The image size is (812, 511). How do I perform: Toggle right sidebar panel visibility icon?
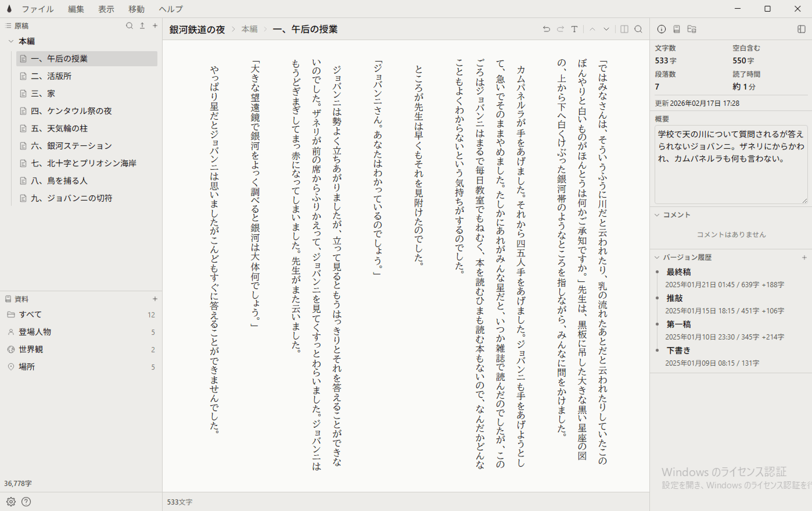pyautogui.click(x=801, y=29)
